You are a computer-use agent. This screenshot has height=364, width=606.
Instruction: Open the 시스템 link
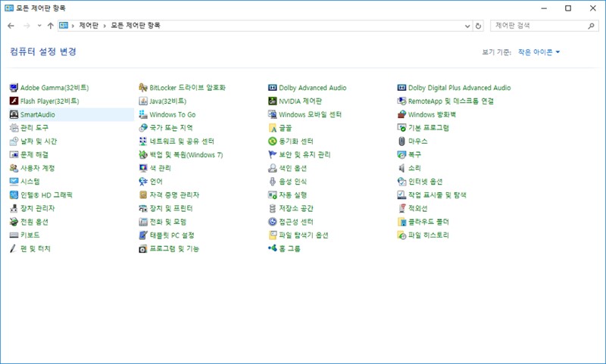pyautogui.click(x=30, y=182)
